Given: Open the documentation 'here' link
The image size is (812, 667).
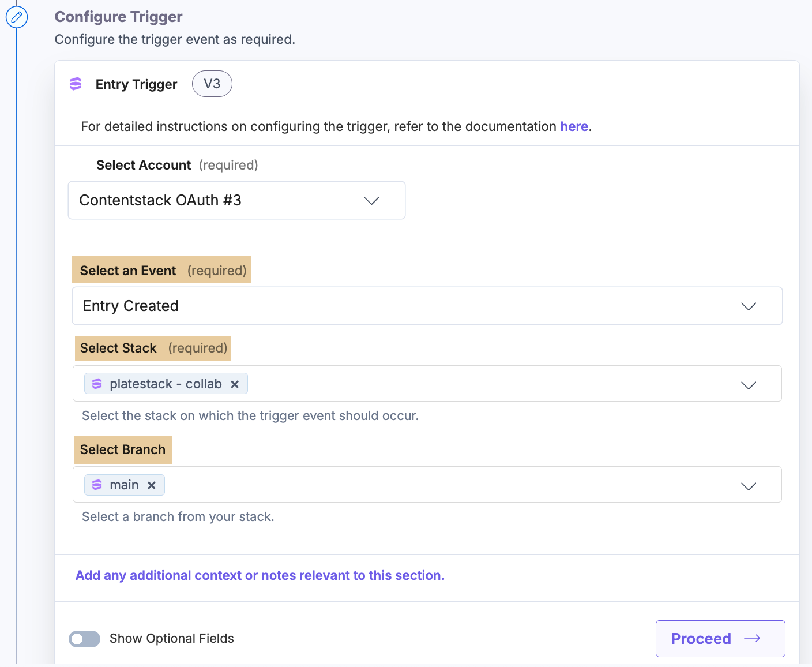Looking at the screenshot, I should 574,126.
